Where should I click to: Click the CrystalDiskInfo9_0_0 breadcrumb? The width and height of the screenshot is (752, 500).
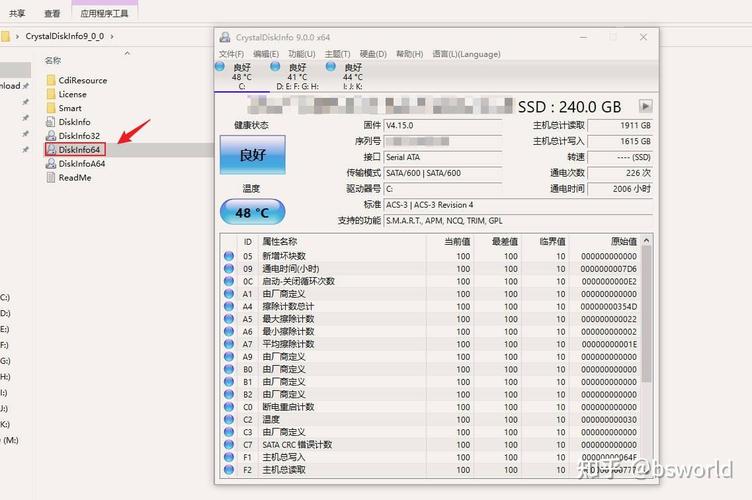(65, 36)
